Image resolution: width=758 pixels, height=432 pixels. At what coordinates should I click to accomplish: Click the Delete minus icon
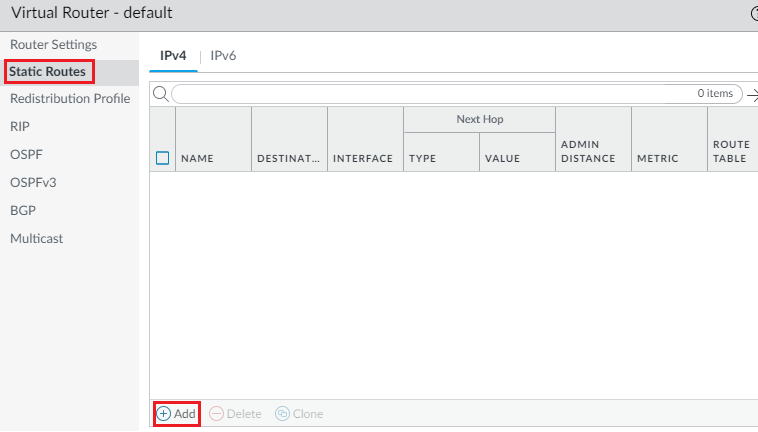tap(216, 414)
